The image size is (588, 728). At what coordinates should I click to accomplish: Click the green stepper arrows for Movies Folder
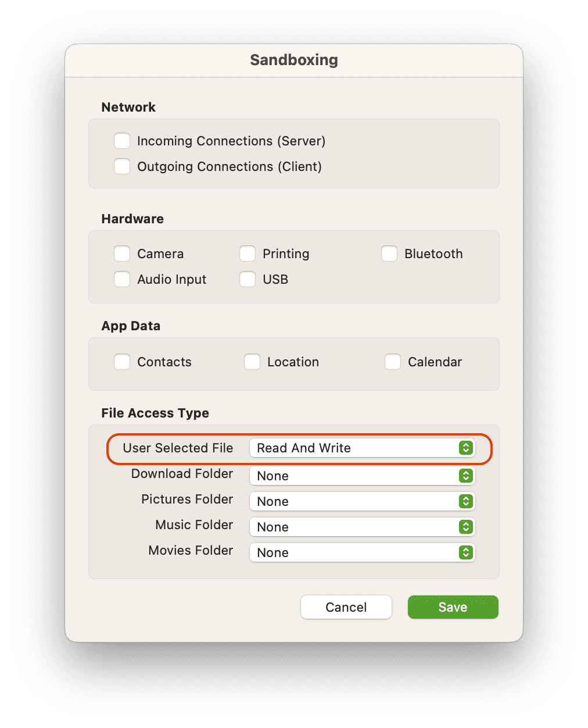[466, 552]
